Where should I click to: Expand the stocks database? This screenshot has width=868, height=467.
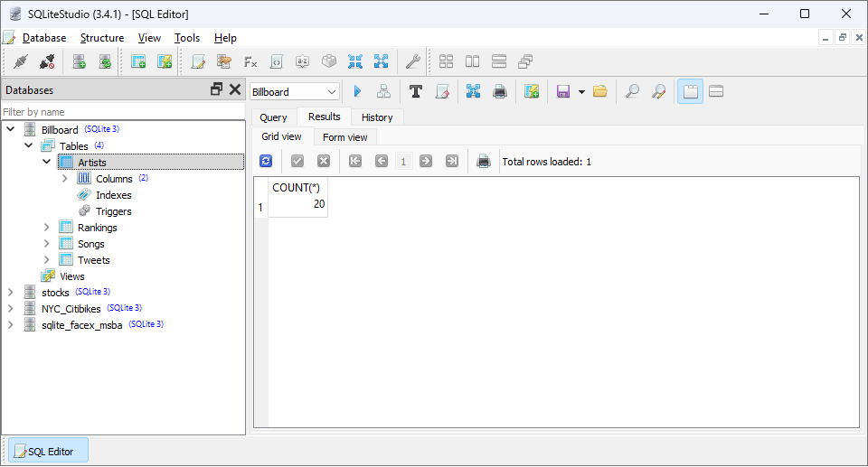point(11,292)
